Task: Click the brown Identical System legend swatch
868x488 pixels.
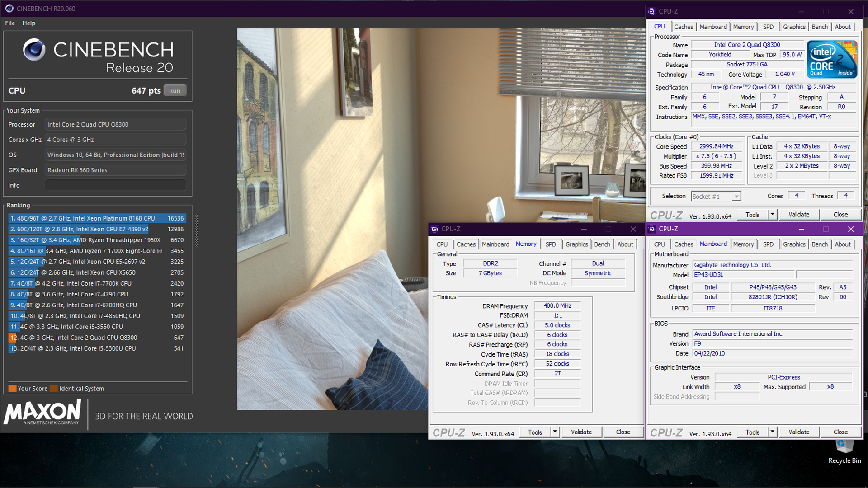Action: coord(53,388)
